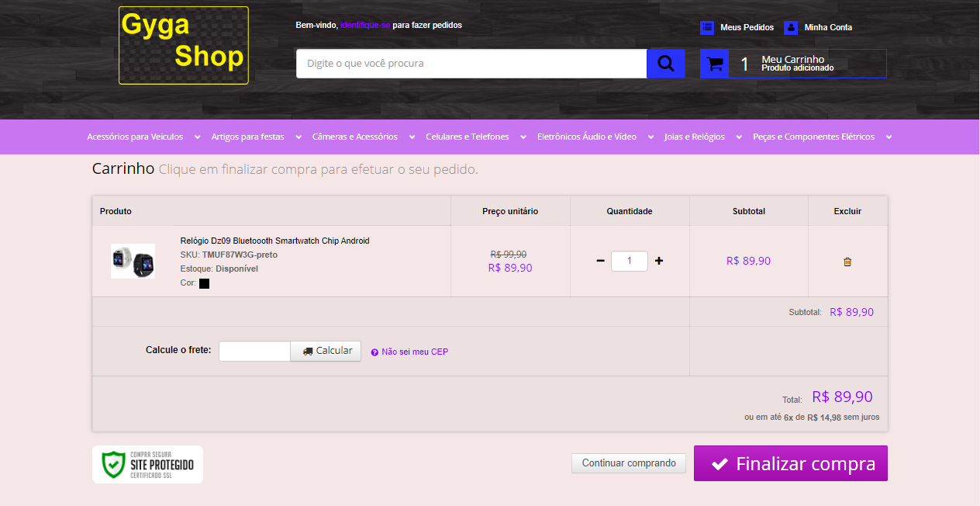Click the CEP shipping input field

coord(254,351)
